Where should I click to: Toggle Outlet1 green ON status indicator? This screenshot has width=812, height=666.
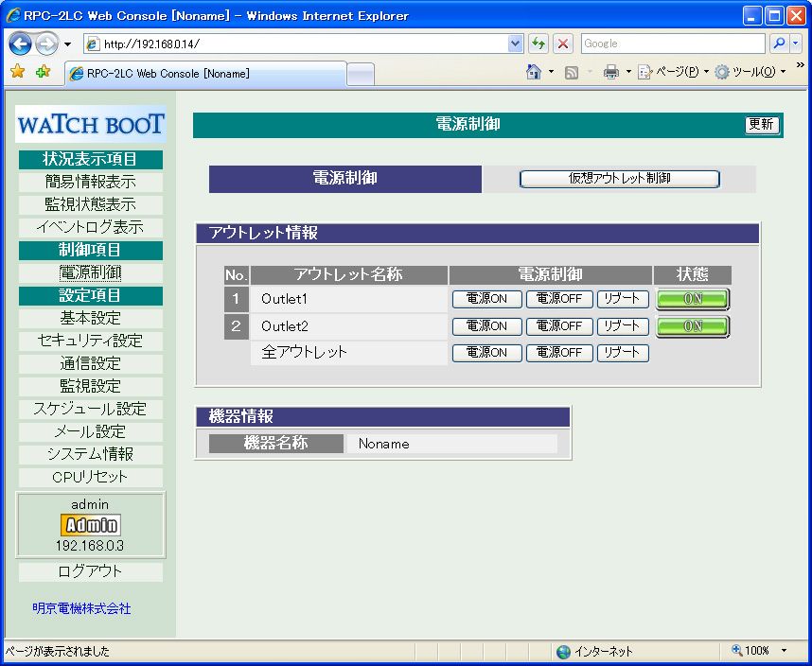coord(693,299)
